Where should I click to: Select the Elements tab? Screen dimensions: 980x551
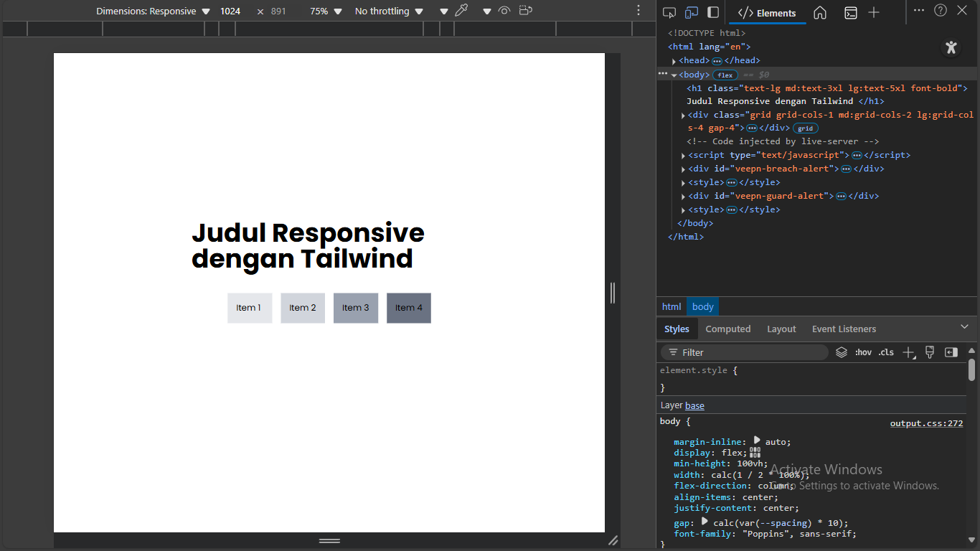point(768,13)
